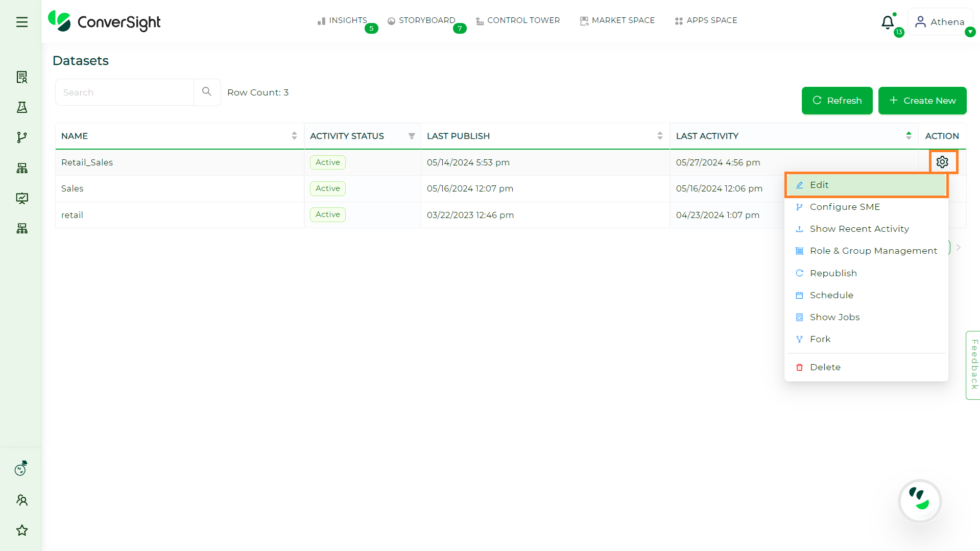Toggle the Activity Status filter funnel

(x=412, y=136)
